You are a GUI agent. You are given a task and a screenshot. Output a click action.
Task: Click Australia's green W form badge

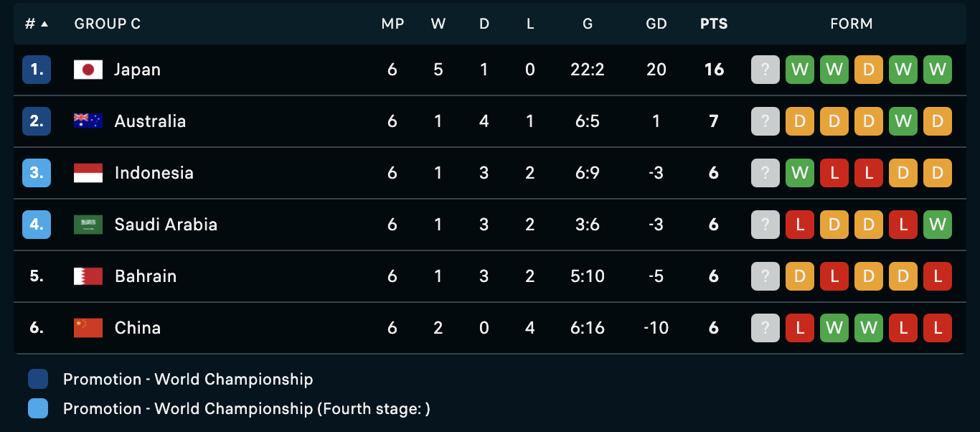tap(903, 121)
